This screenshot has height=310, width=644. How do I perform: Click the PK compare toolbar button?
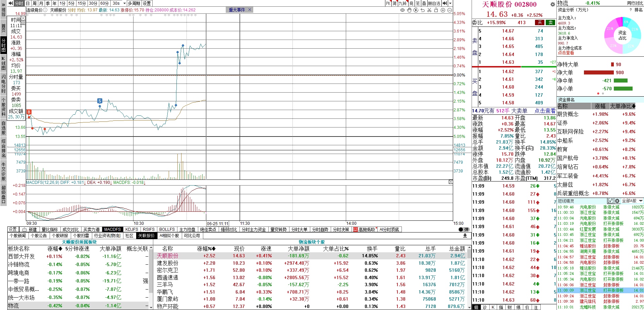point(388,3)
